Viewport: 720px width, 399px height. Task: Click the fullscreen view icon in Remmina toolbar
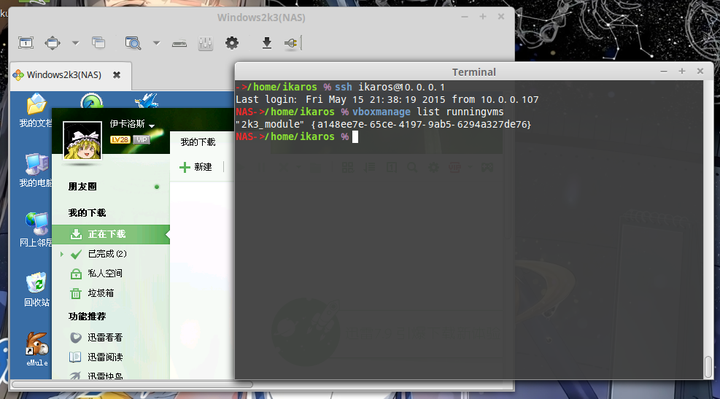click(x=26, y=43)
